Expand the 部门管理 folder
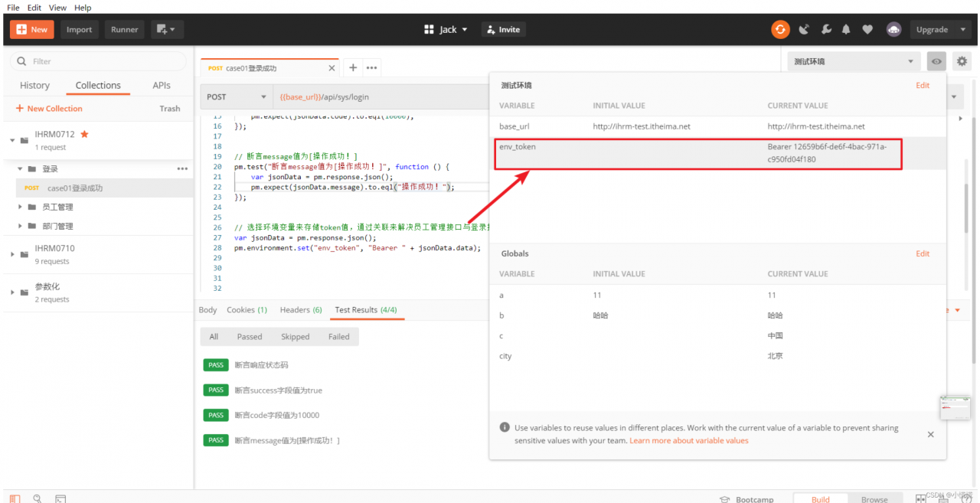Image resolution: width=980 pixels, height=503 pixels. pyautogui.click(x=20, y=226)
